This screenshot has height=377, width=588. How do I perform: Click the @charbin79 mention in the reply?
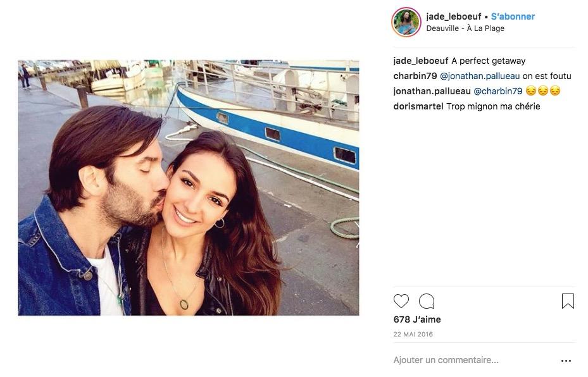click(497, 91)
